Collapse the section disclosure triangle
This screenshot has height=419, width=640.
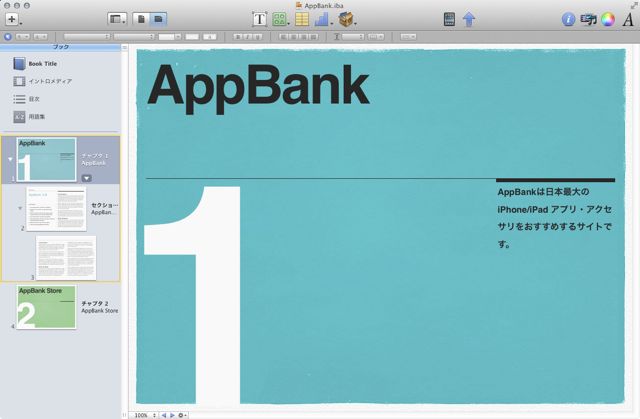point(20,208)
